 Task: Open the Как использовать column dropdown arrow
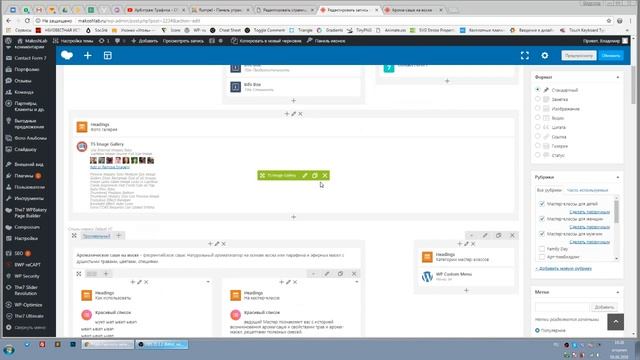click(x=208, y=282)
